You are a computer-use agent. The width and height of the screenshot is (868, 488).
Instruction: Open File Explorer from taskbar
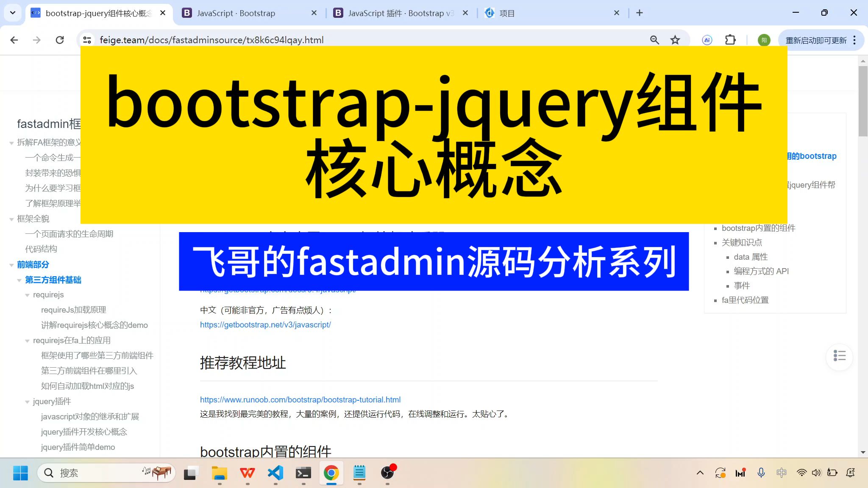click(220, 473)
